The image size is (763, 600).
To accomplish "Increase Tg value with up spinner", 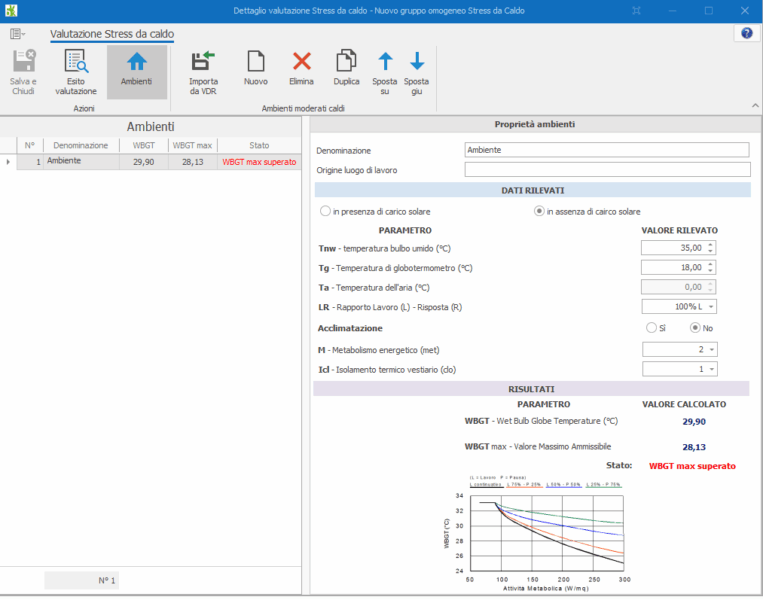I will click(x=710, y=264).
